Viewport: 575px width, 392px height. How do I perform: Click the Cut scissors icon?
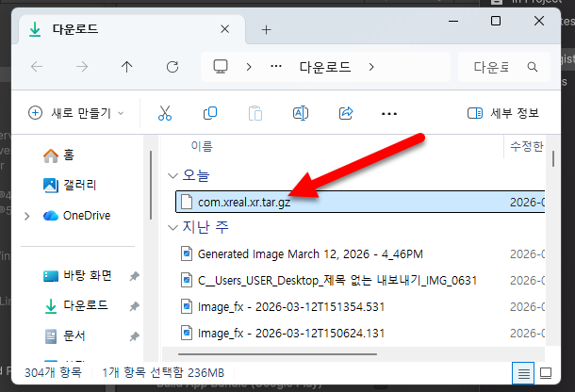pos(165,113)
